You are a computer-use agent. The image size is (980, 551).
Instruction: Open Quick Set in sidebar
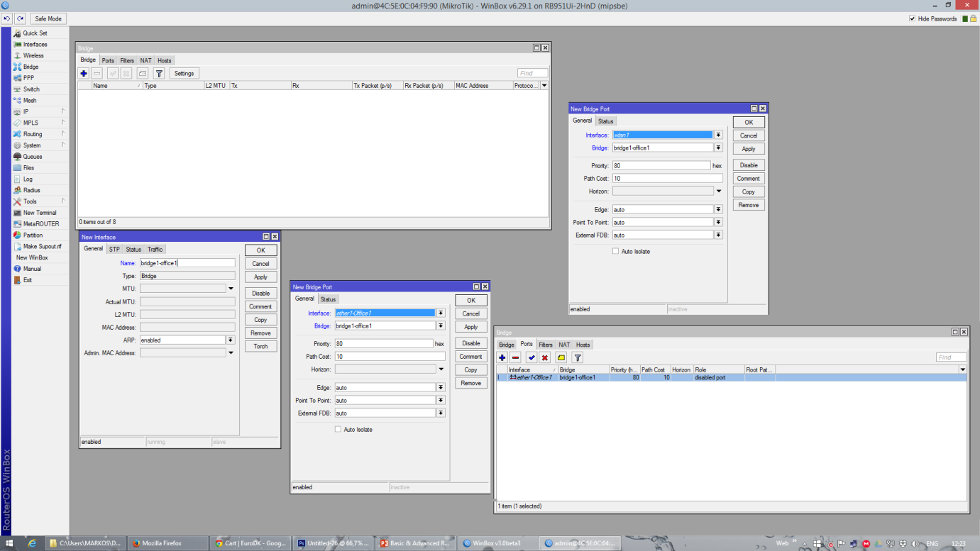click(34, 33)
